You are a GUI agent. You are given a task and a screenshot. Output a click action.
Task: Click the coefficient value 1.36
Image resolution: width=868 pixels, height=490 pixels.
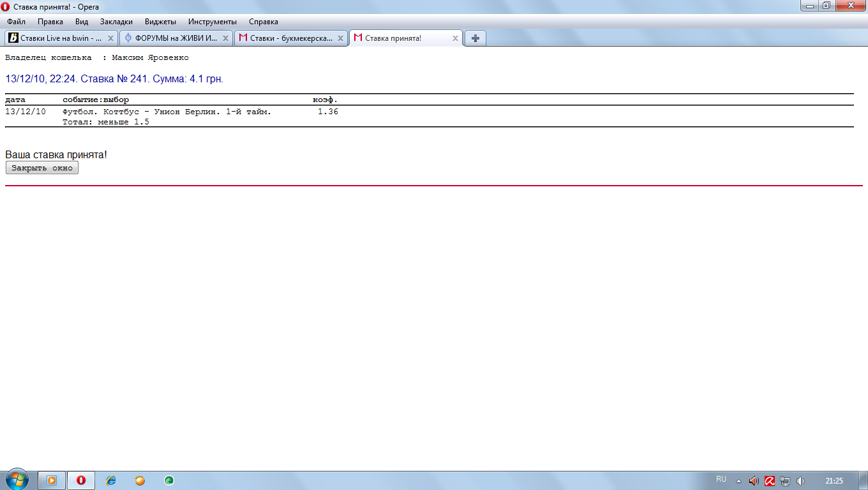[x=328, y=112]
